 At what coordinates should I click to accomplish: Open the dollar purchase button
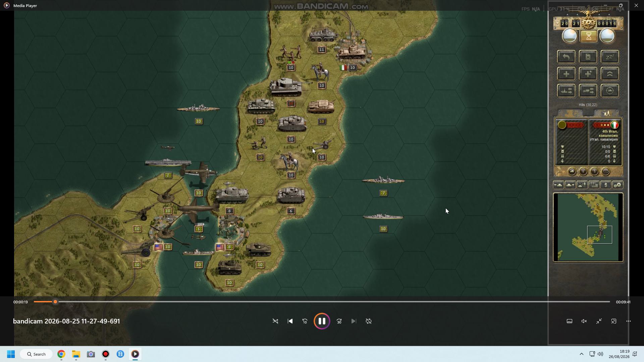(x=606, y=185)
